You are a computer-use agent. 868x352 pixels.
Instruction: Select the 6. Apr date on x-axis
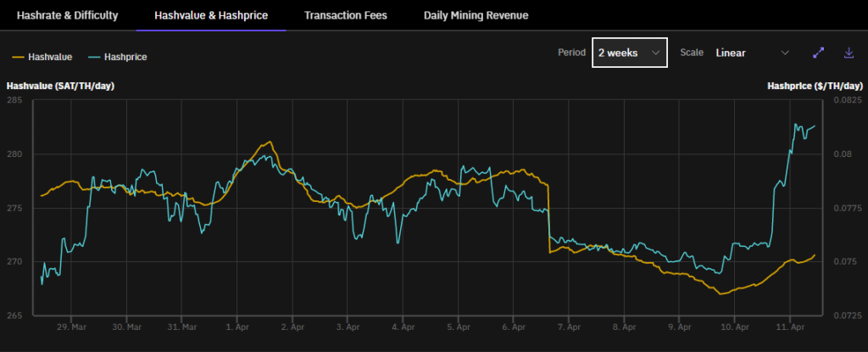coord(514,326)
